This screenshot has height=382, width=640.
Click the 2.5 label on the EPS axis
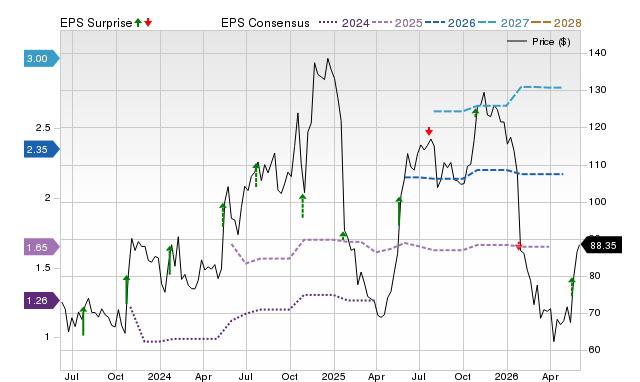click(x=43, y=128)
